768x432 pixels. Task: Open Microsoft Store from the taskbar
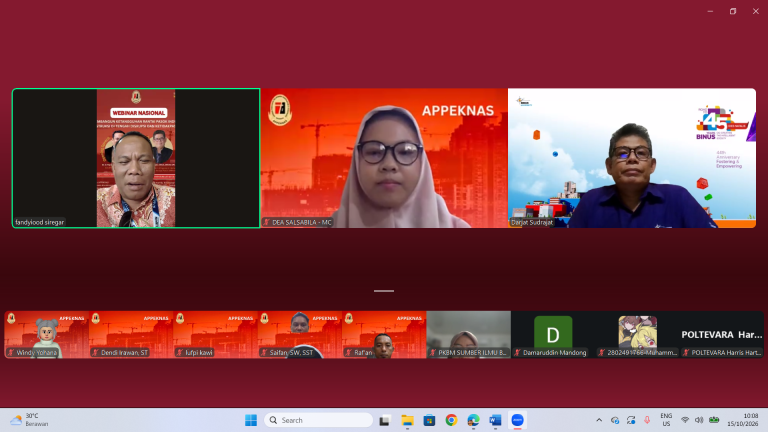(430, 420)
